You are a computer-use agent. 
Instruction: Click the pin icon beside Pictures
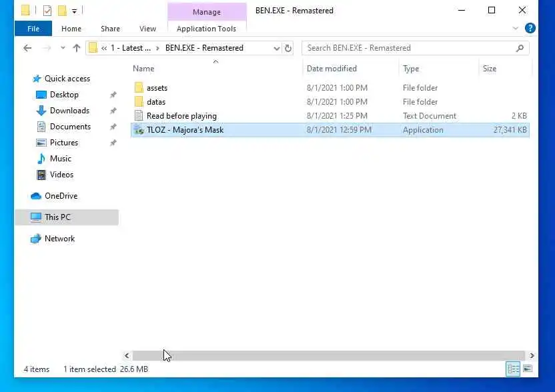113,143
